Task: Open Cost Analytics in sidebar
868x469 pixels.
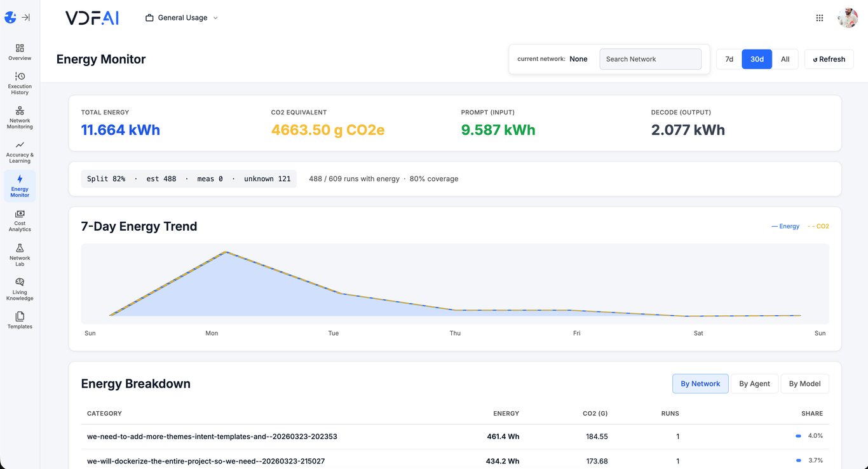Action: point(20,220)
